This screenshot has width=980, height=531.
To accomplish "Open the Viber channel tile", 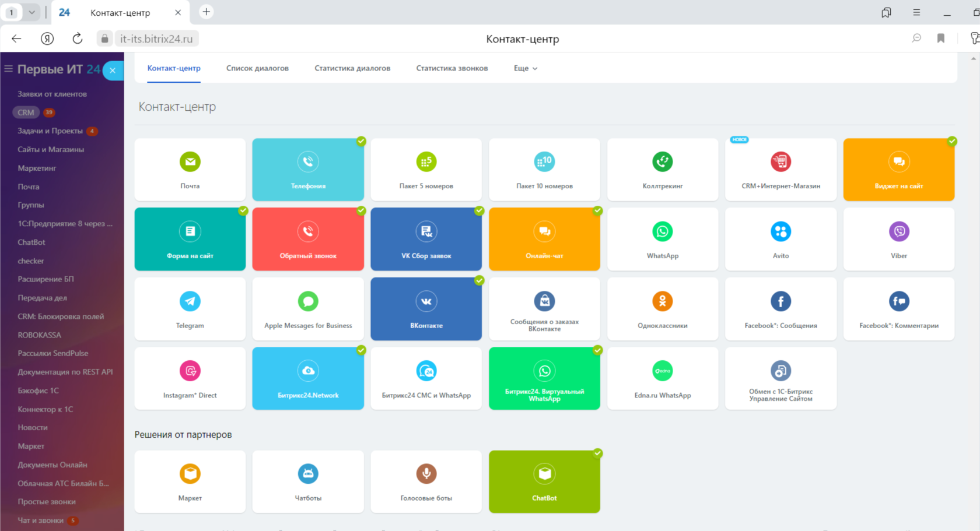I will pos(899,239).
